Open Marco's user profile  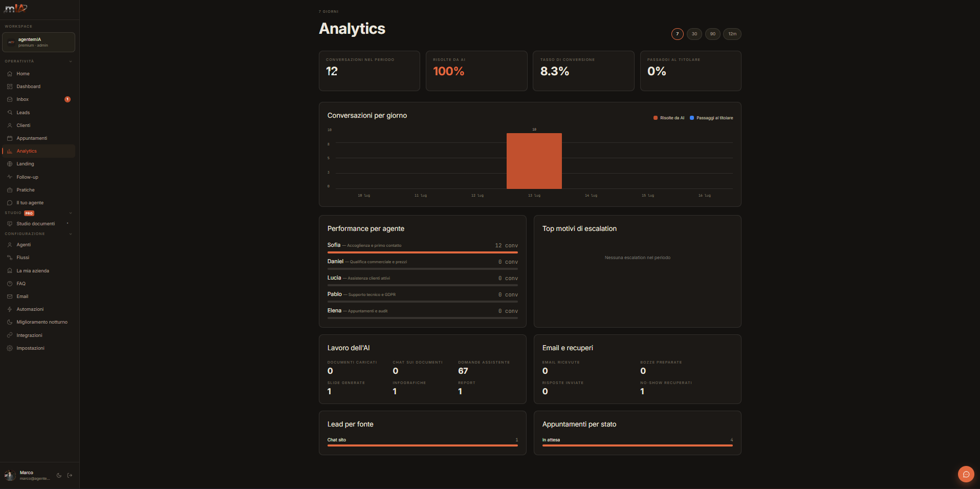click(29, 475)
